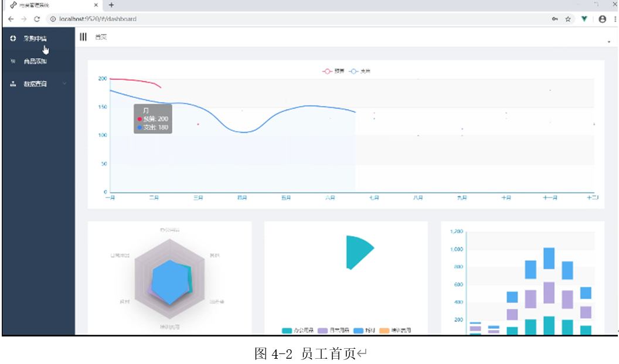Open Chrome's three-dot menu
The image size is (619, 364).
614,19
